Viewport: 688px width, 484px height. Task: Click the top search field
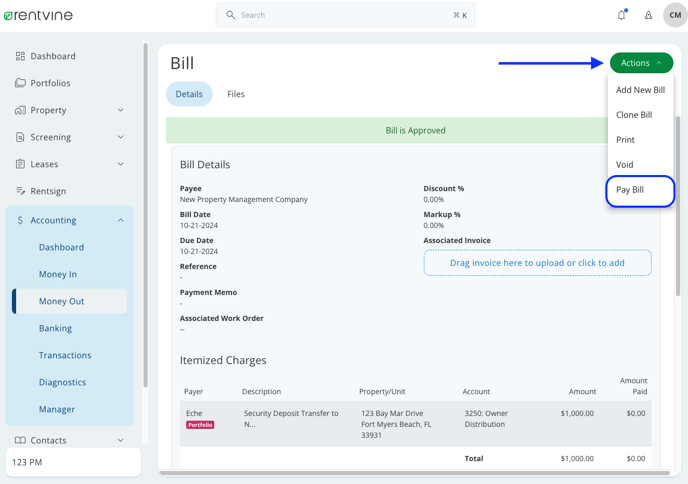click(x=345, y=15)
